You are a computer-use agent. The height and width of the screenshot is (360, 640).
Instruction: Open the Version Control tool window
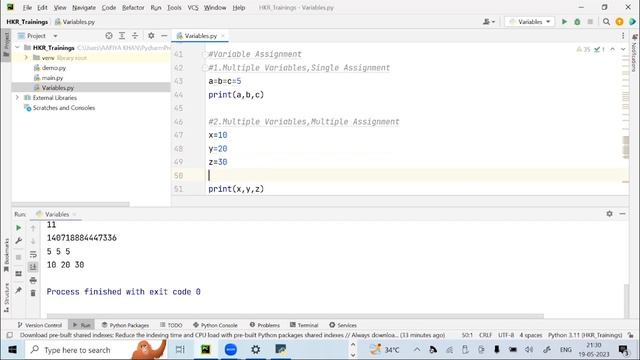(40, 325)
